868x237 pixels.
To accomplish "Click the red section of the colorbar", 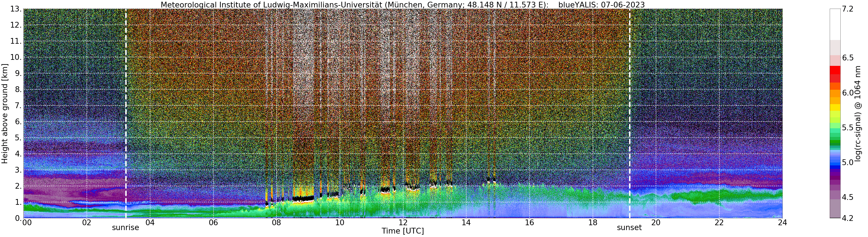I will 835,74.
